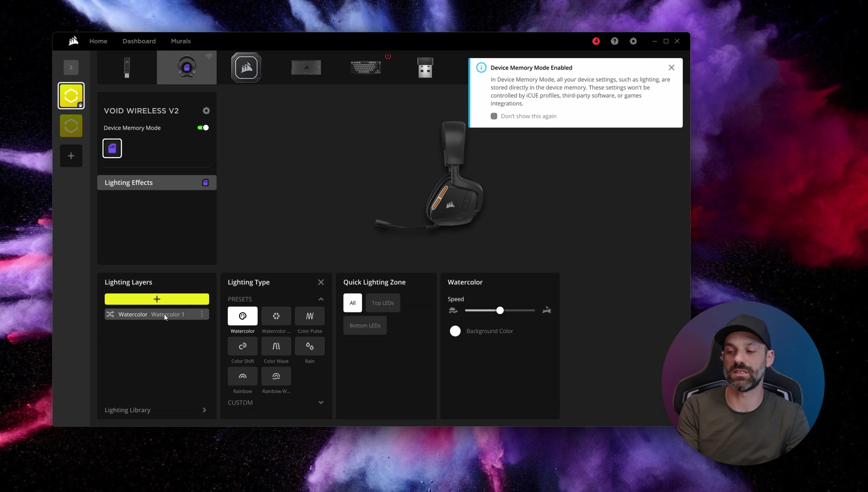Image resolution: width=868 pixels, height=492 pixels.
Task: Click the shuffle icon on Watercolor layer
Action: (x=110, y=314)
